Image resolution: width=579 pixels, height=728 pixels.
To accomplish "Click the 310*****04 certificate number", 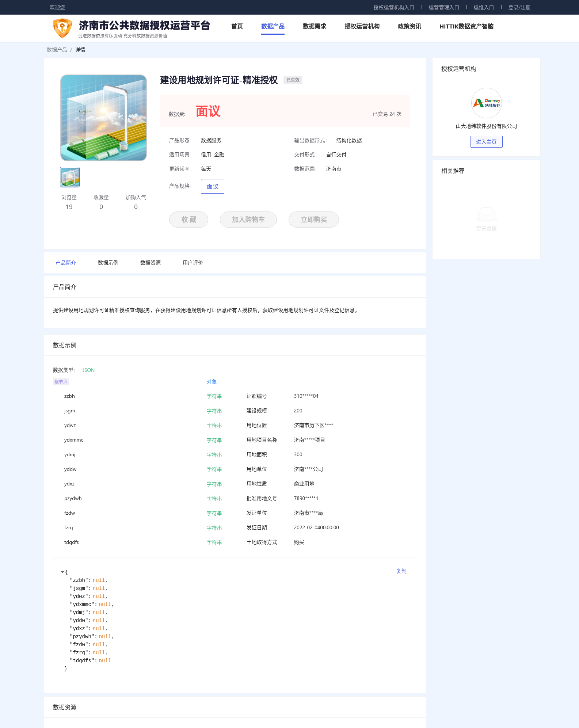I will [x=306, y=396].
